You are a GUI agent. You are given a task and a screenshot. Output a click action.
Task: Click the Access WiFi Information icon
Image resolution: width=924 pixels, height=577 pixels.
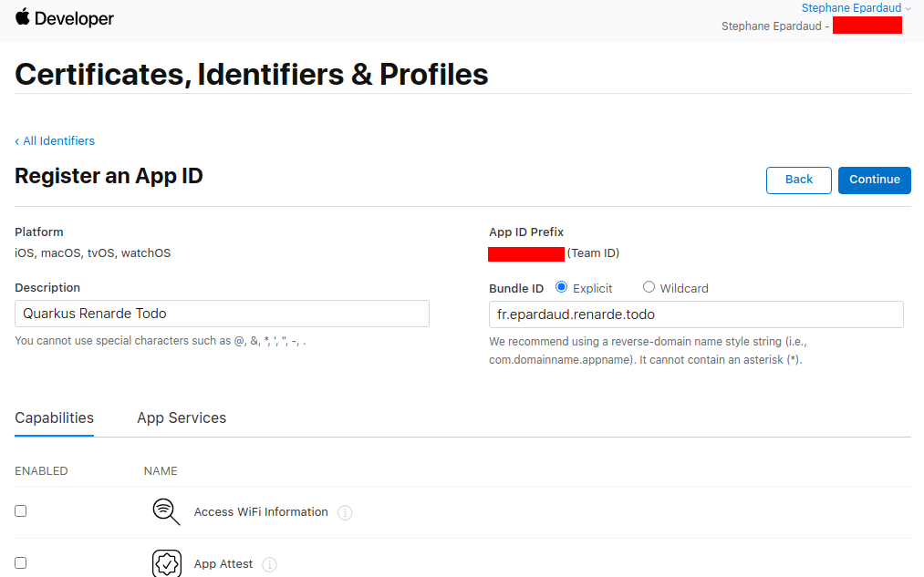pyautogui.click(x=166, y=512)
